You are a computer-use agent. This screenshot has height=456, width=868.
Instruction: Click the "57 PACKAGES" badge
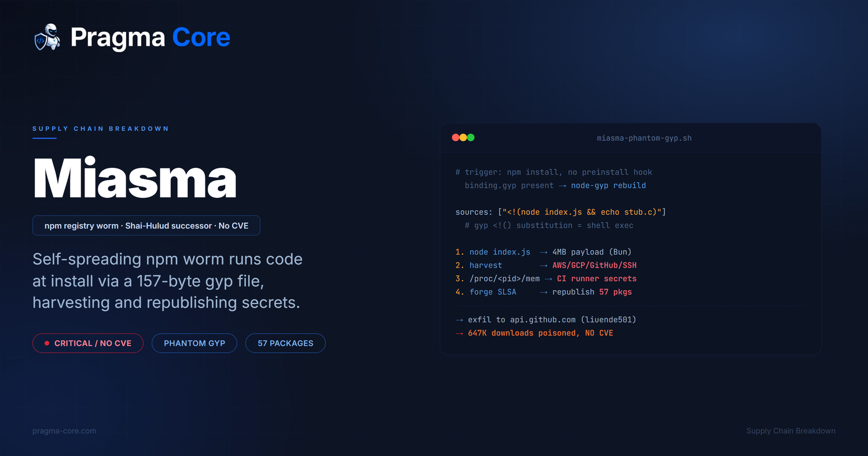click(285, 343)
